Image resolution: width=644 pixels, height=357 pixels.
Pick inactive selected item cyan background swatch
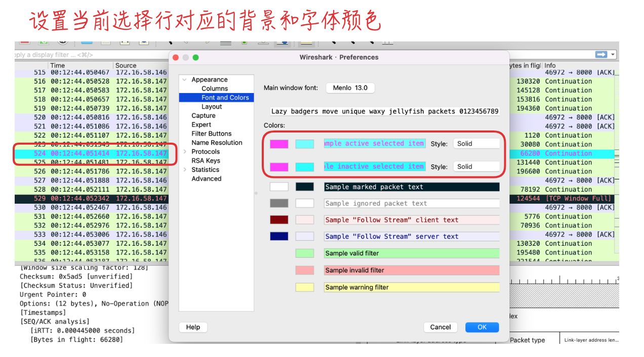click(x=305, y=167)
